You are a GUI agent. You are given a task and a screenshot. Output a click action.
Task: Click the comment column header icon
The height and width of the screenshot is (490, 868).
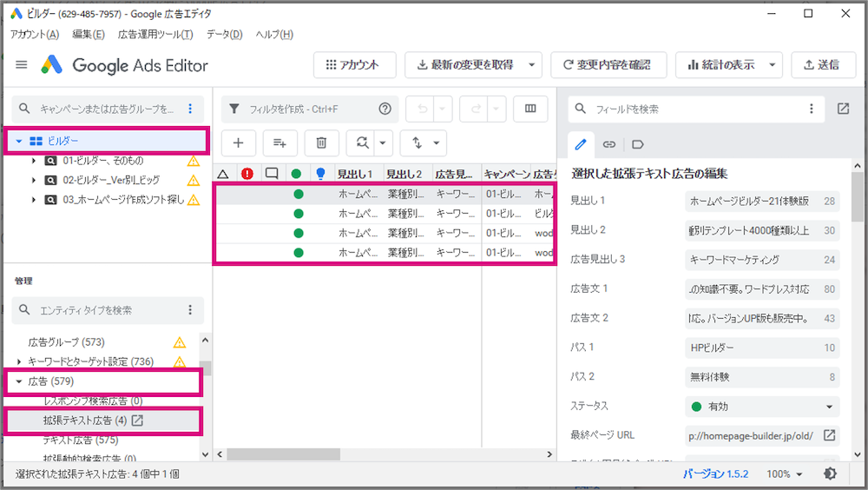click(x=272, y=174)
